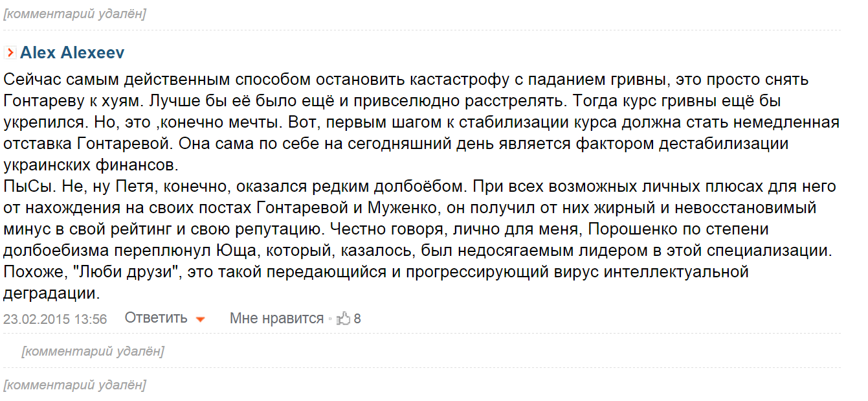Image resolution: width=868 pixels, height=401 pixels.
Task: Click the timestamp 23.02.2015 13:56
Action: [x=55, y=319]
